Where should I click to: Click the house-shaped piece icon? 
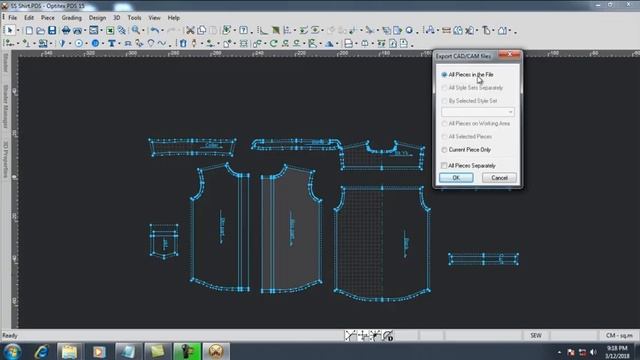[x=502, y=30]
